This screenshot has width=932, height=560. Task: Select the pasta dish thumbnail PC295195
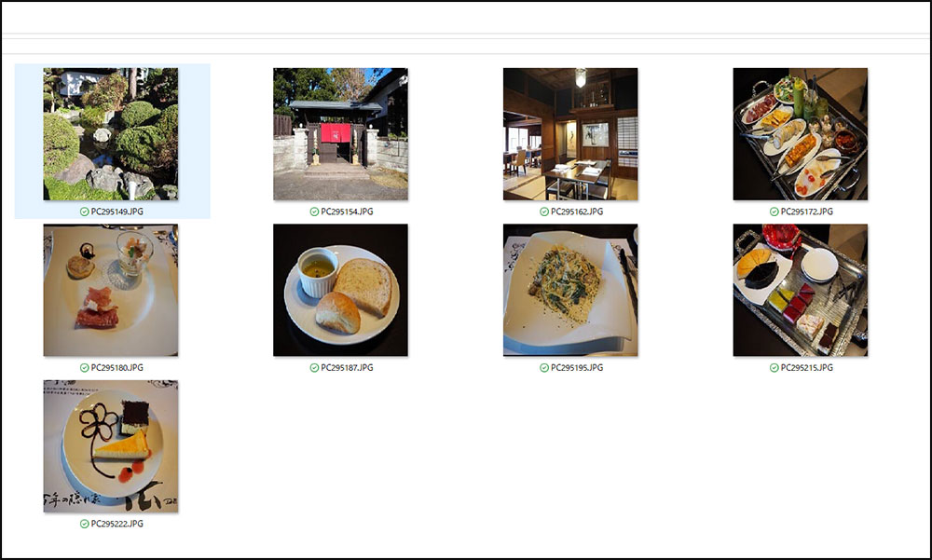(570, 290)
